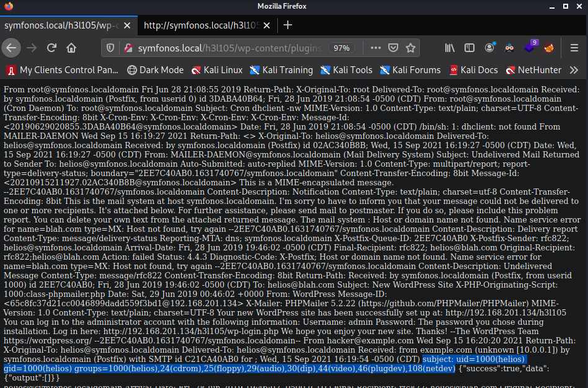The width and height of the screenshot is (588, 388).
Task: Maximize the Mozilla Firefox window
Action: 566,6
